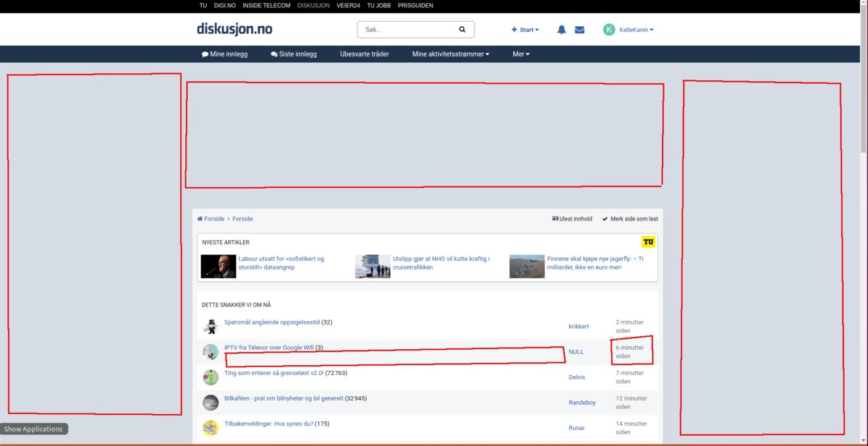Click thumbnail of jagerfly article
The image size is (868, 446).
click(527, 266)
